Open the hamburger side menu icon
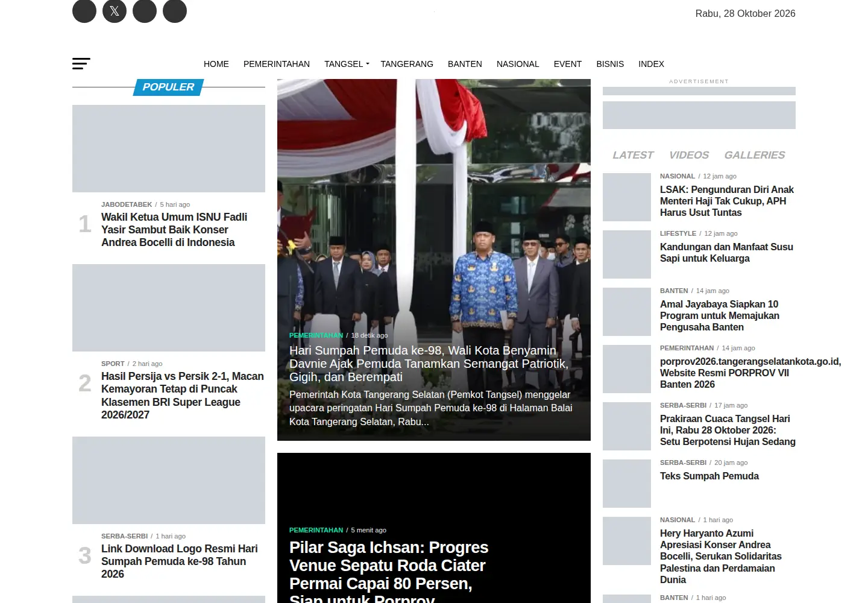The width and height of the screenshot is (868, 603). (x=81, y=63)
